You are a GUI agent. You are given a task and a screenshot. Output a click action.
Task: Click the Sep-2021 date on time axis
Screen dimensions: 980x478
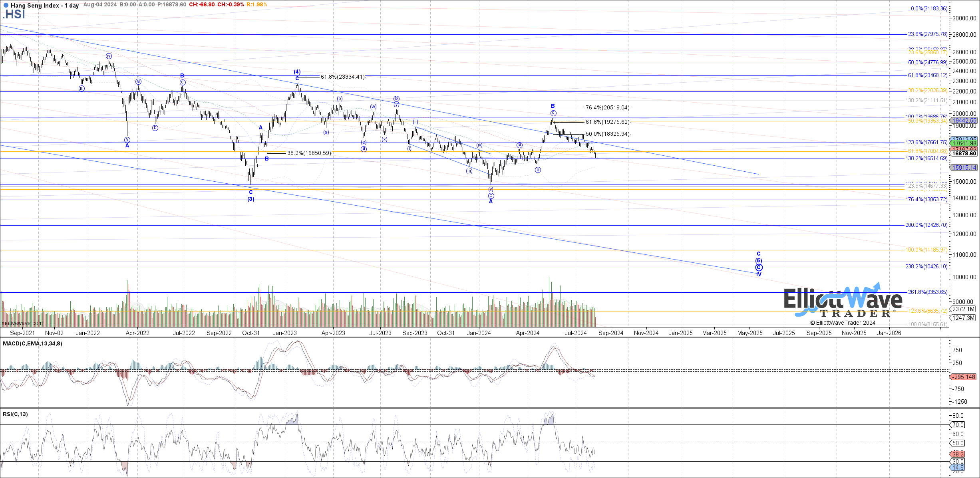(x=22, y=333)
